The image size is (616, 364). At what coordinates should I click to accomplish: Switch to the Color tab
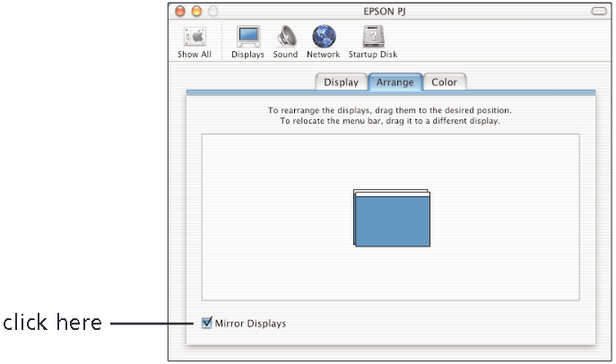click(445, 82)
